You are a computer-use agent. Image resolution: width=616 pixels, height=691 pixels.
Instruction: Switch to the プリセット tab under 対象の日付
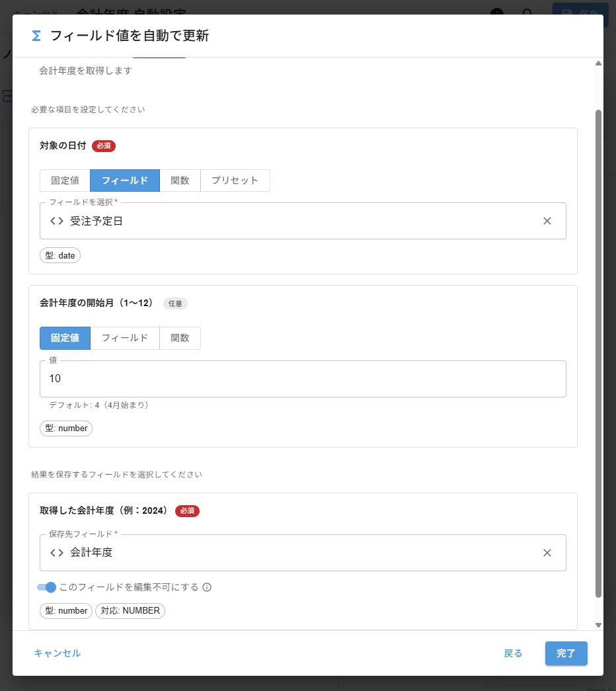[x=235, y=180]
